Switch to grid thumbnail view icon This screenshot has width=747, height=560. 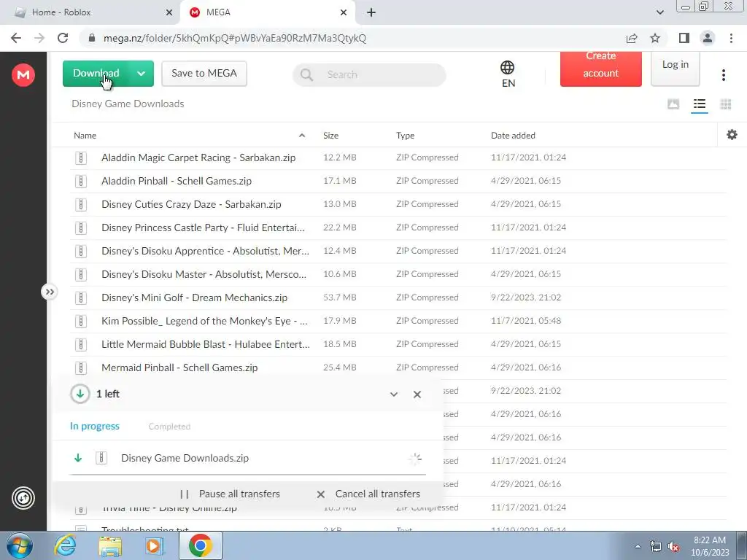726,104
